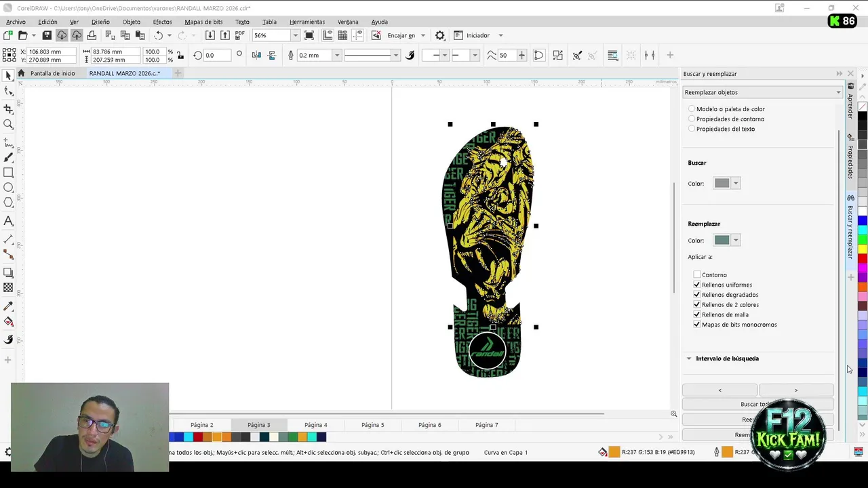Select the Freehand drawing tool
Image resolution: width=868 pixels, height=488 pixels.
coord(8,142)
